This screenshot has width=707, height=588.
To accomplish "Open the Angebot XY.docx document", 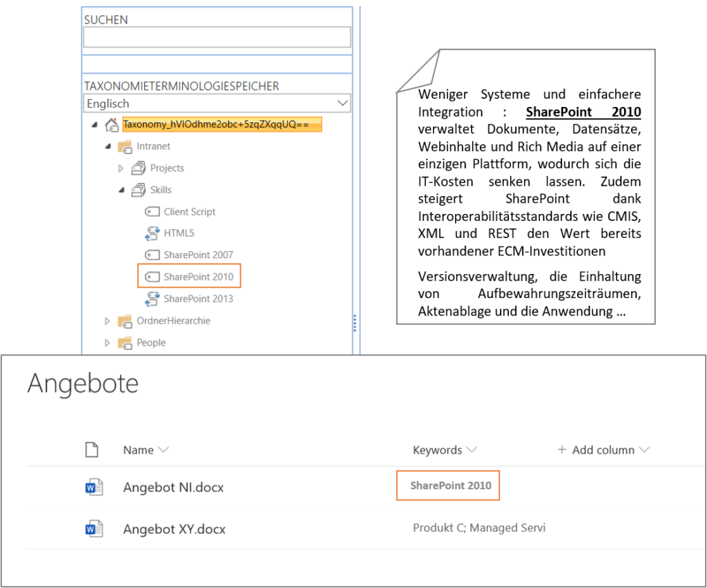I will pos(175,529).
